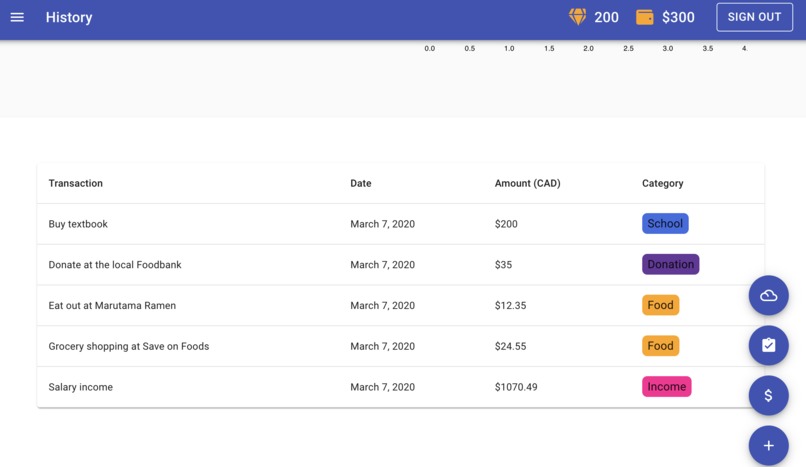This screenshot has height=467, width=806.
Task: Click the School category tag
Action: coord(665,223)
